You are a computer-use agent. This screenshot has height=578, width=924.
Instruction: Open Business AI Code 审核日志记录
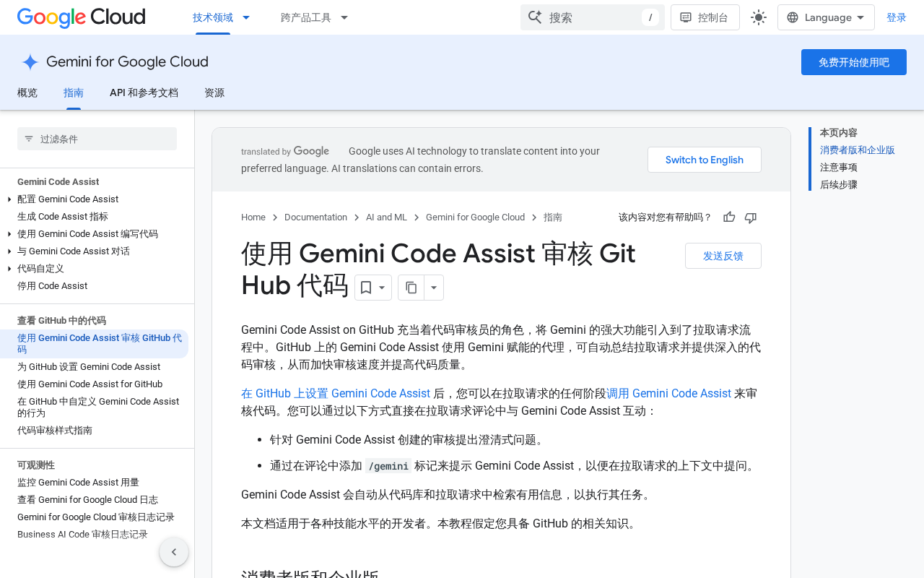82,535
